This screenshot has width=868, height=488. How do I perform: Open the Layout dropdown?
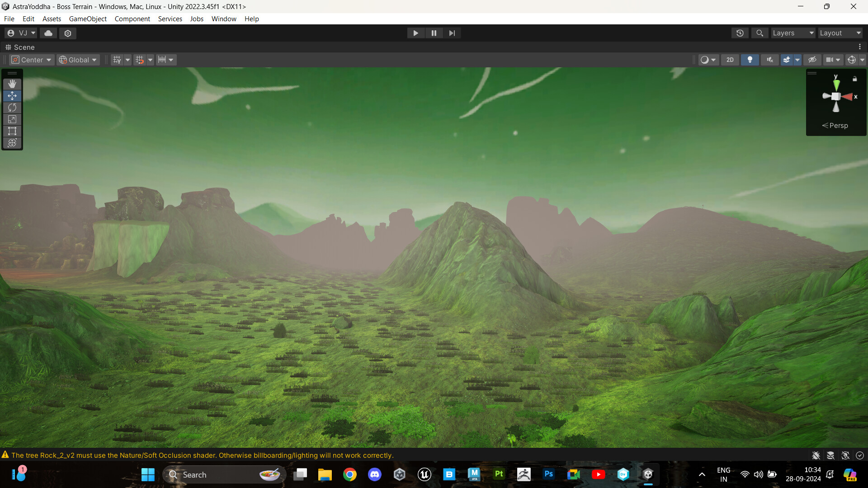[840, 33]
